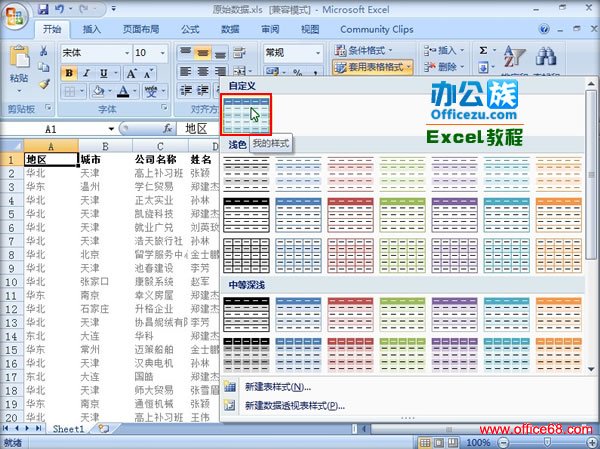Insert new worksheet tab icon

pyautogui.click(x=103, y=428)
